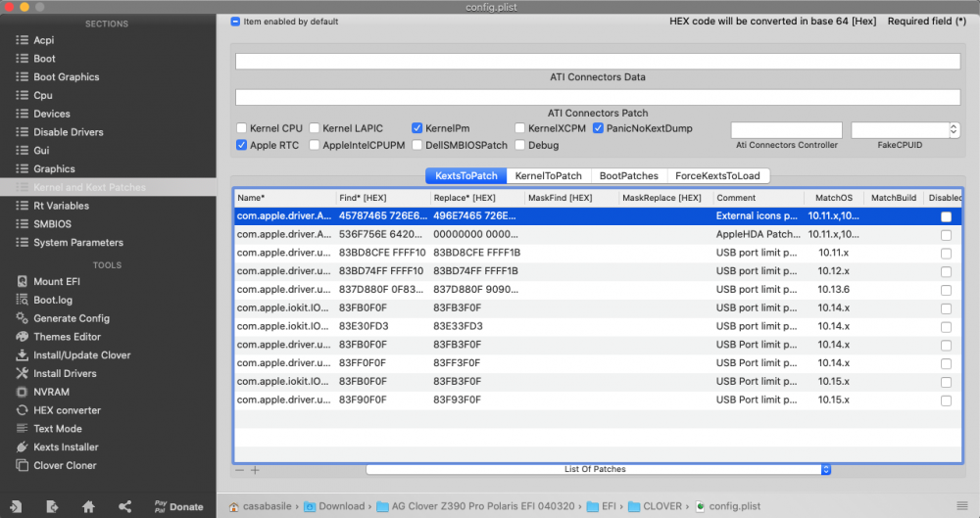
Task: Open the Graphics section
Action: [54, 169]
